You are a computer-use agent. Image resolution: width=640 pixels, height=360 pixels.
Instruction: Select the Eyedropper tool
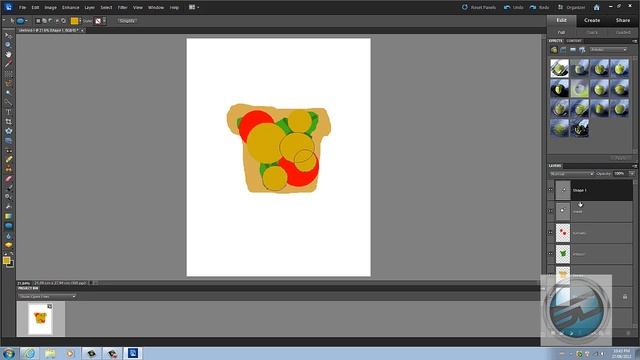8,64
